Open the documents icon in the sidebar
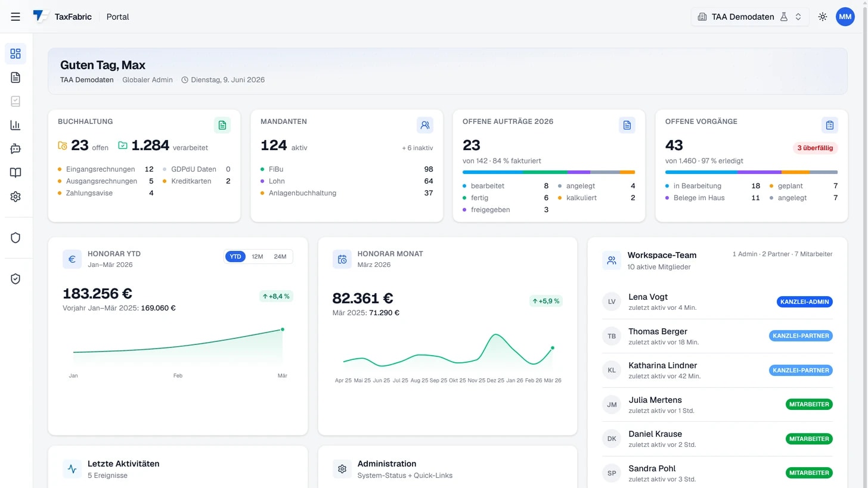The image size is (868, 488). tap(15, 77)
